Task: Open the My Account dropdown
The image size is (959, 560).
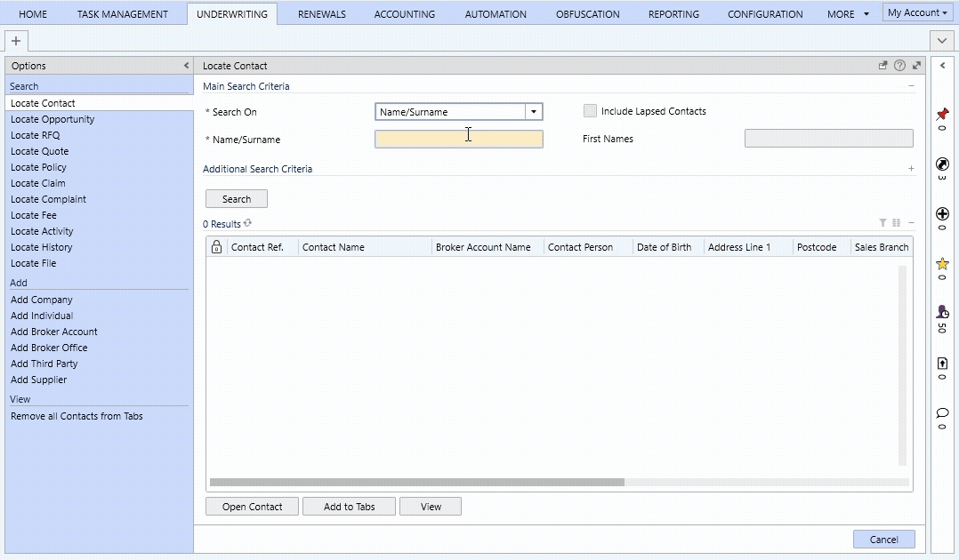Action: (x=918, y=12)
